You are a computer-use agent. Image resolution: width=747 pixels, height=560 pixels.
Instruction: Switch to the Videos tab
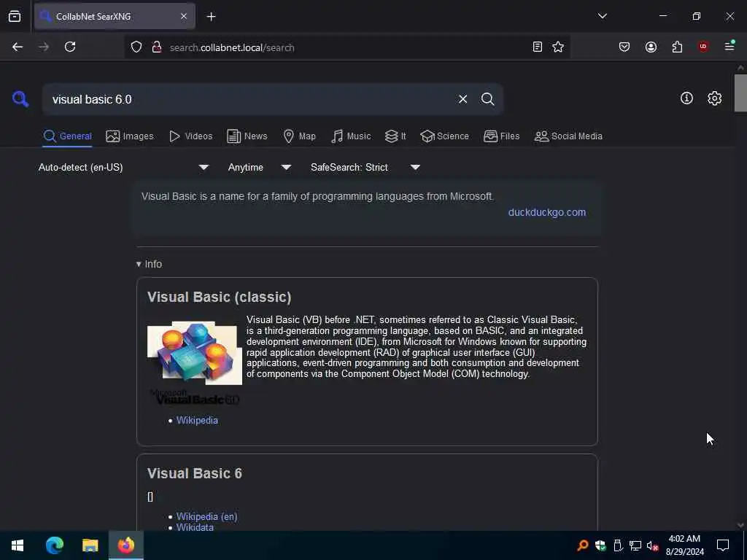(x=190, y=136)
